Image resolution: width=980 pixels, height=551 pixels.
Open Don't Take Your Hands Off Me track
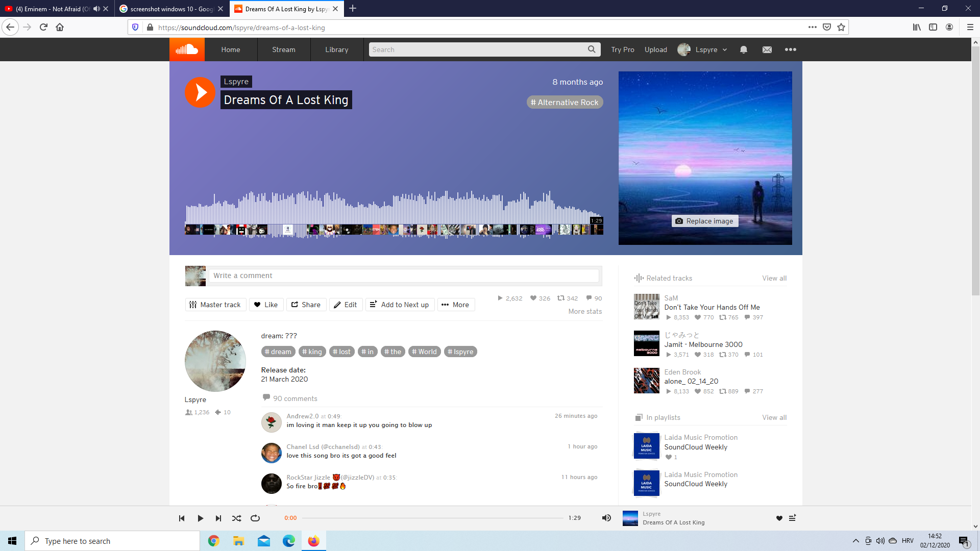712,307
